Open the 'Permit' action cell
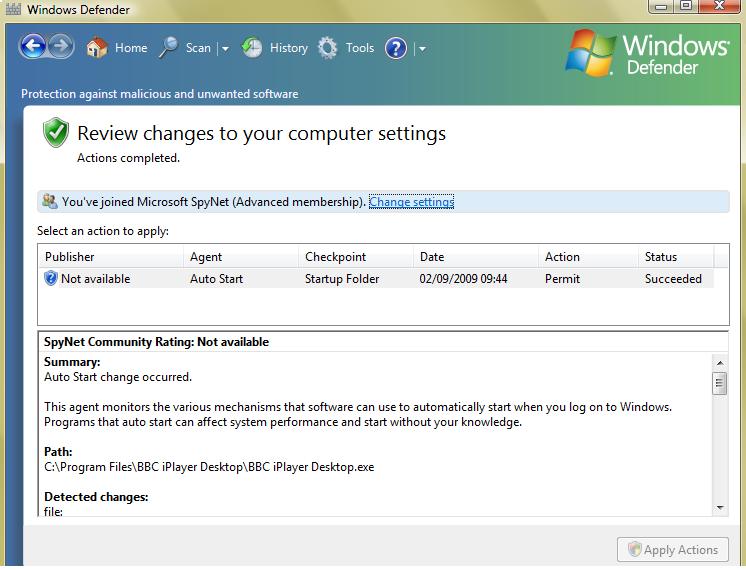 (562, 279)
